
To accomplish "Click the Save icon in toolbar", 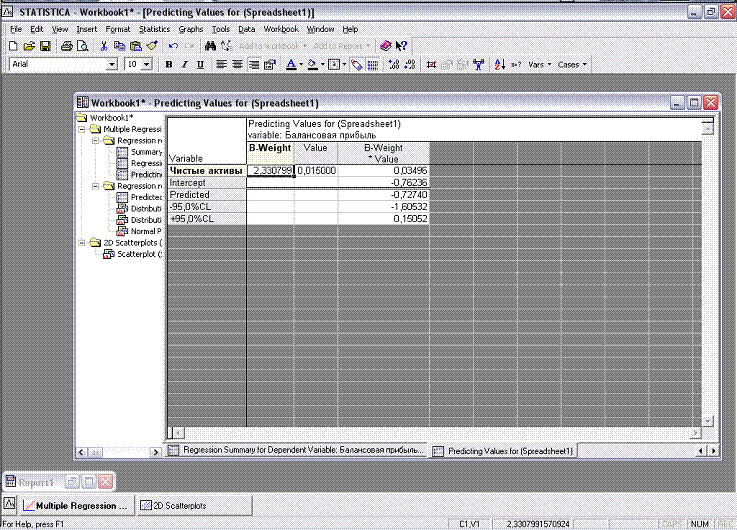I will click(44, 46).
